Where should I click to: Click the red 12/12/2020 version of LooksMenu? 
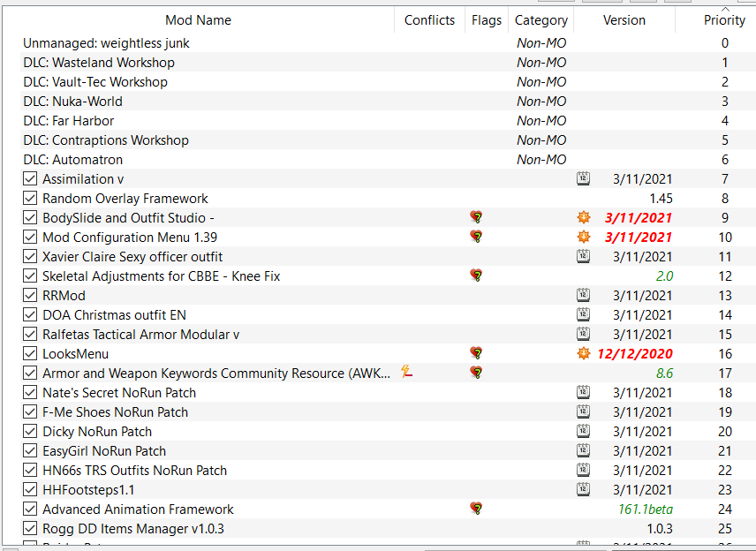pyautogui.click(x=634, y=353)
